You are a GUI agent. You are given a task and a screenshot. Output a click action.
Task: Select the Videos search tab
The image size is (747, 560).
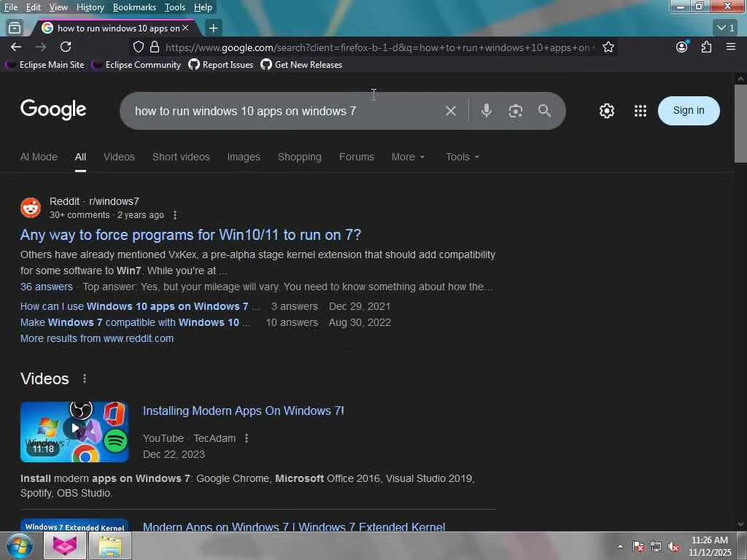119,157
